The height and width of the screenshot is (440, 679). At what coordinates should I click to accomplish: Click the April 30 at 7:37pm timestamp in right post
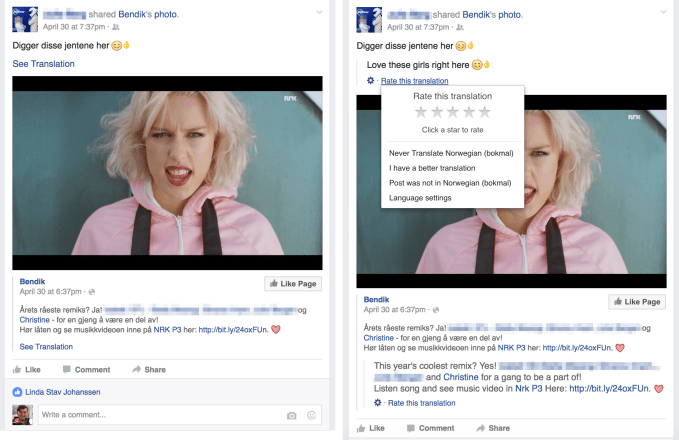click(418, 27)
